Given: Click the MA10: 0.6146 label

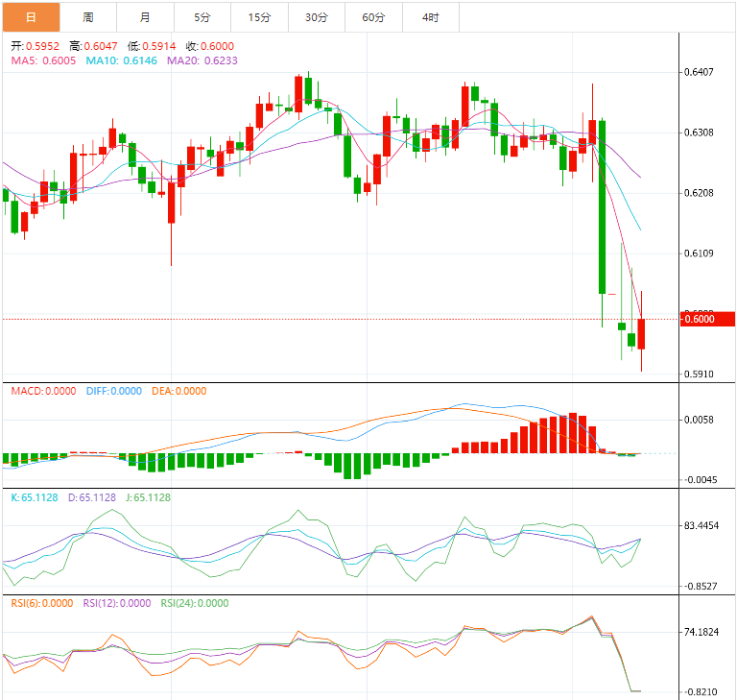Looking at the screenshot, I should tap(121, 60).
